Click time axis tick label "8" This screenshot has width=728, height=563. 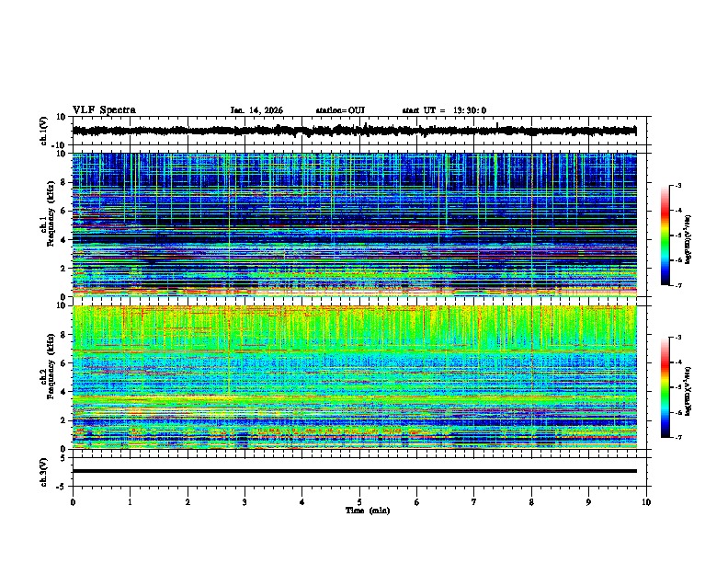click(x=531, y=502)
